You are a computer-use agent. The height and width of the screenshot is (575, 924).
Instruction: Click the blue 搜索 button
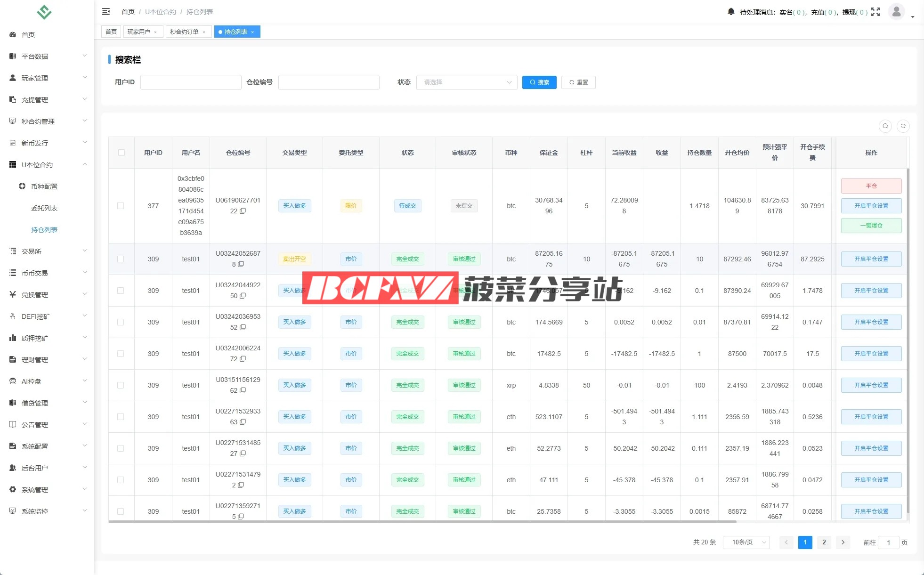539,82
